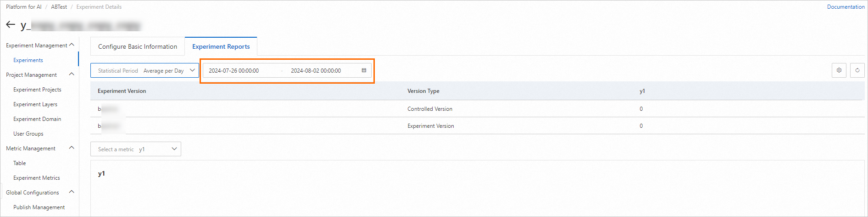This screenshot has height=217, width=868.
Task: Go to the ABTest breadcrumb
Action: tap(59, 7)
